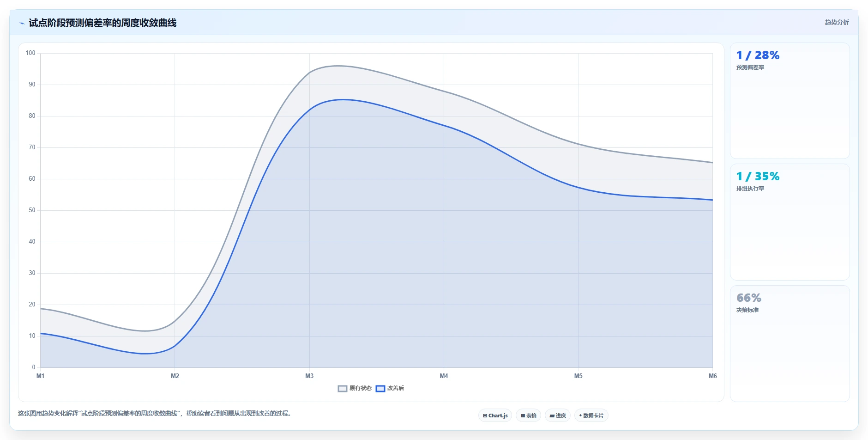Open the 趋势分析 label in header
The width and height of the screenshot is (868, 440).
coord(837,22)
